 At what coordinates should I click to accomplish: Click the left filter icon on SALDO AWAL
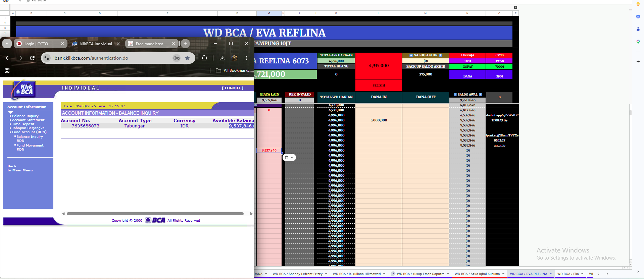tap(455, 95)
